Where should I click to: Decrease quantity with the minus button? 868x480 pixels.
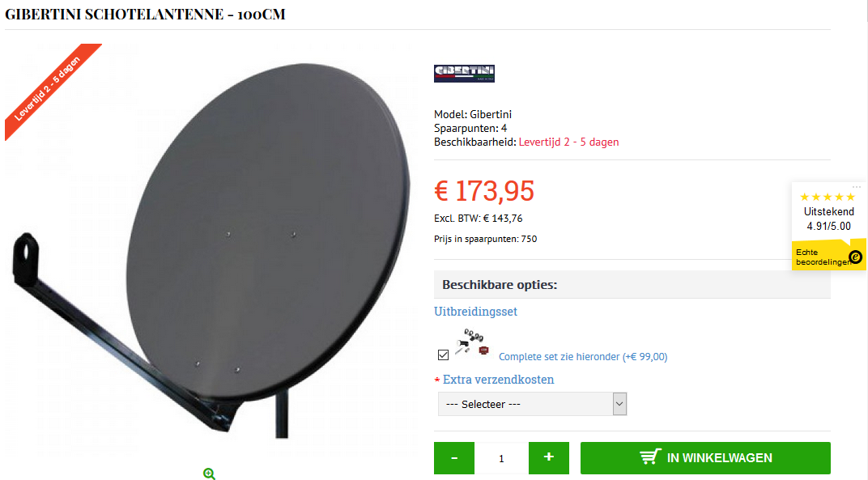pyautogui.click(x=454, y=458)
